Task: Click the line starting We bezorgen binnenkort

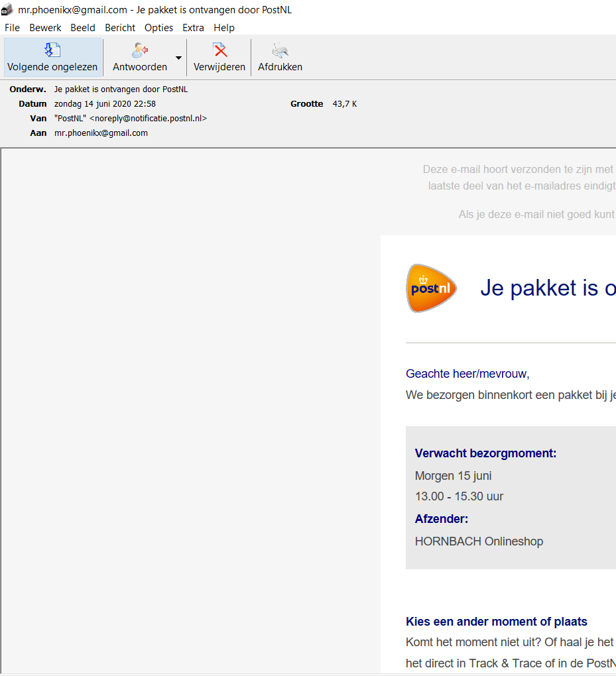Action: (511, 396)
